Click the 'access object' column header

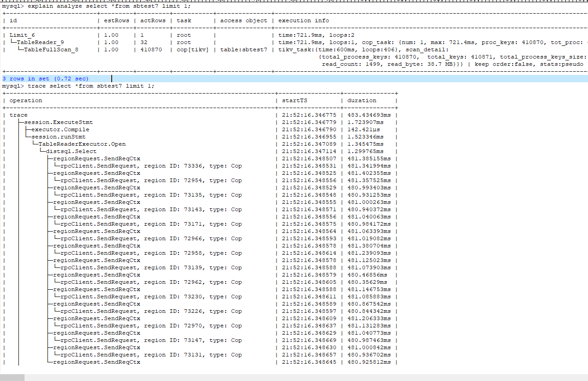click(x=243, y=20)
